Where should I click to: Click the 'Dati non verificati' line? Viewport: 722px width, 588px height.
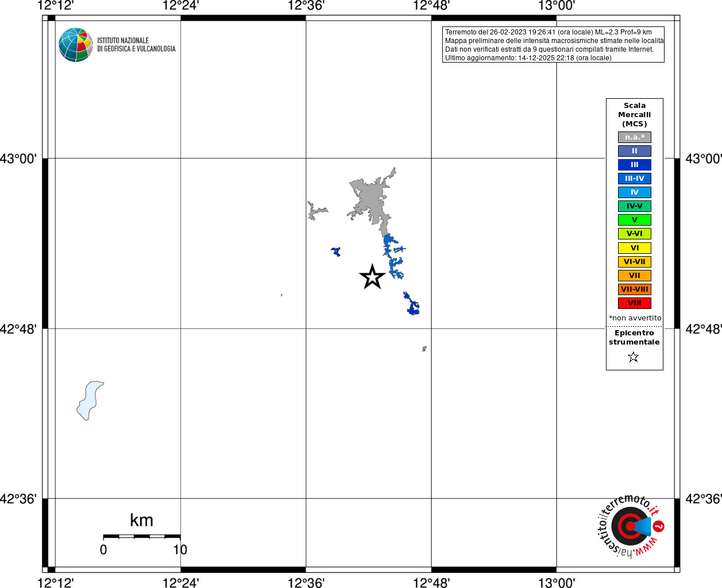(x=550, y=49)
